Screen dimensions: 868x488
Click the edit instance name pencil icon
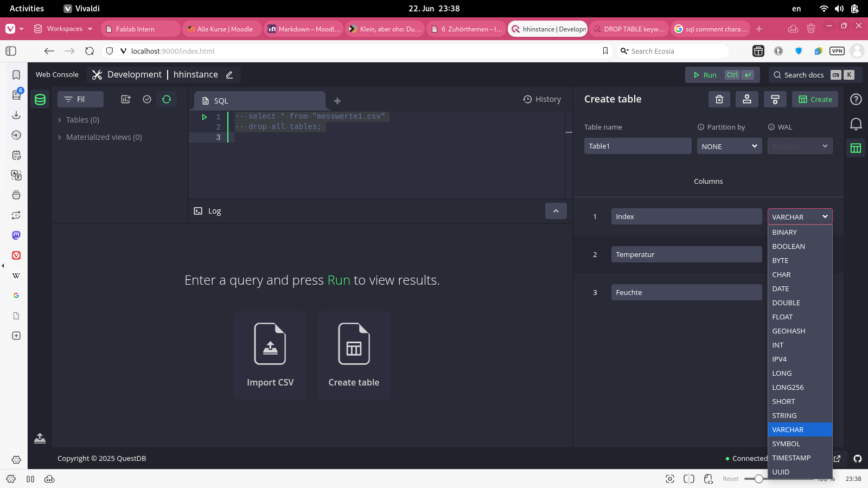[229, 75]
